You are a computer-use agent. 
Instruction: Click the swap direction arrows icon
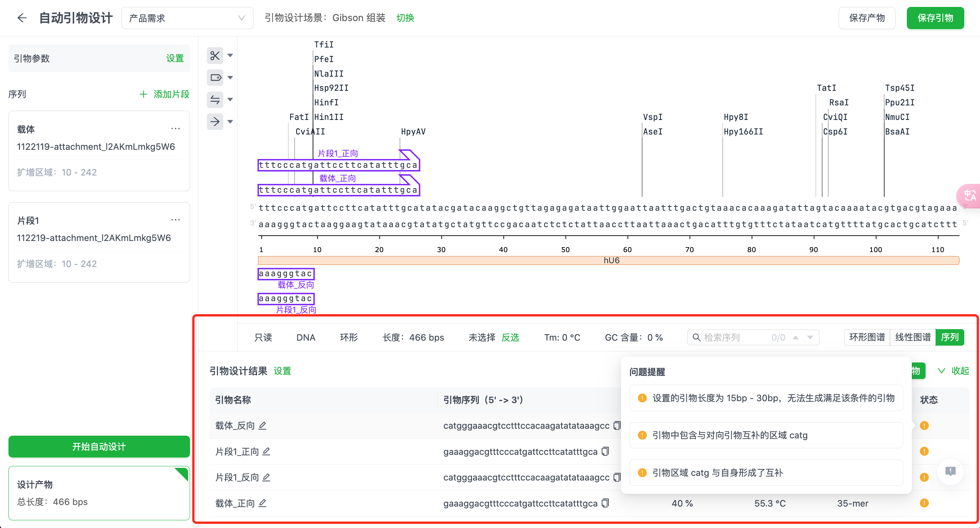pyautogui.click(x=215, y=100)
